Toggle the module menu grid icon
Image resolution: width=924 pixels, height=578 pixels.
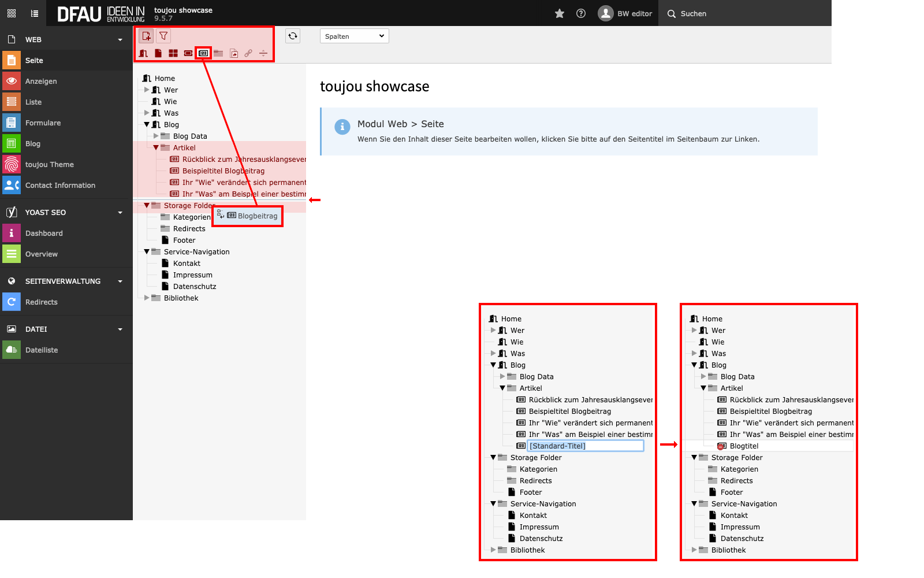click(x=12, y=13)
